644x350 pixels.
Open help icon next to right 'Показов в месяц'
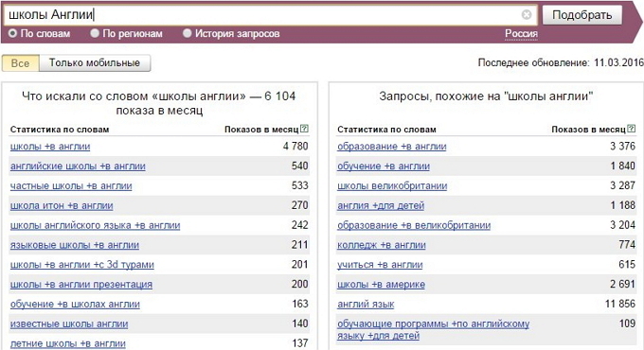coord(632,129)
